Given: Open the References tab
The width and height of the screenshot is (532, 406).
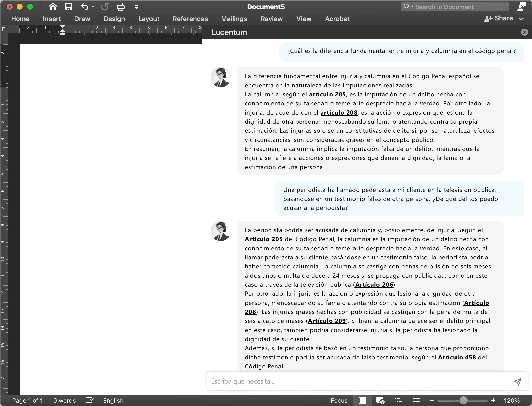Looking at the screenshot, I should pyautogui.click(x=190, y=19).
